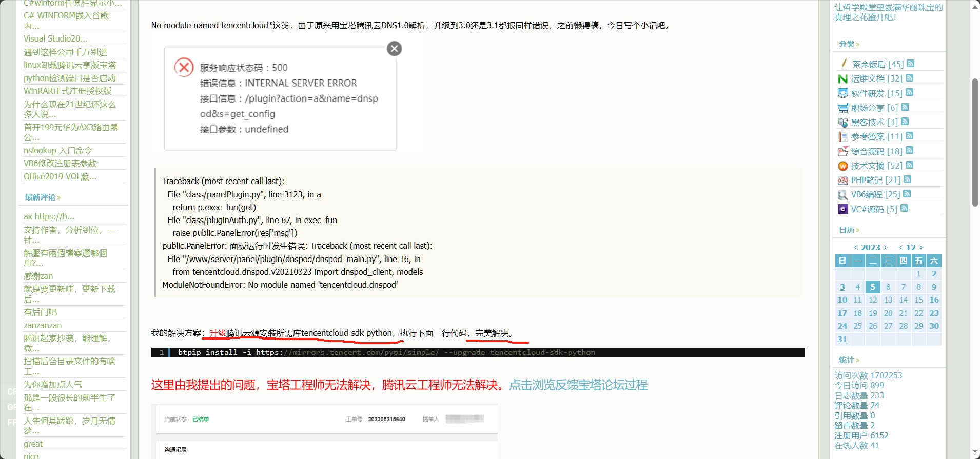980x459 pixels.
Task: Click the 综合源码 category icon
Action: pos(842,151)
